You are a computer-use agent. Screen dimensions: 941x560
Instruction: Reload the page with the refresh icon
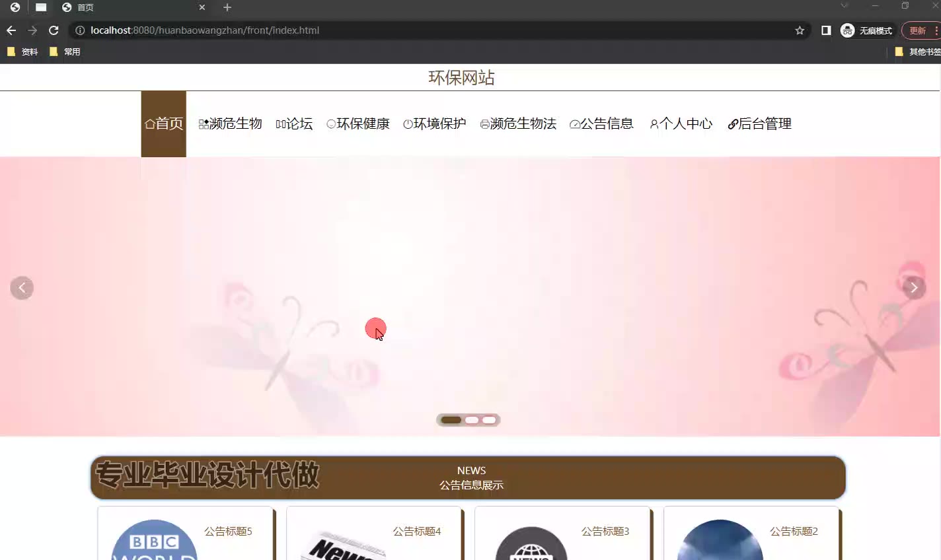point(54,30)
